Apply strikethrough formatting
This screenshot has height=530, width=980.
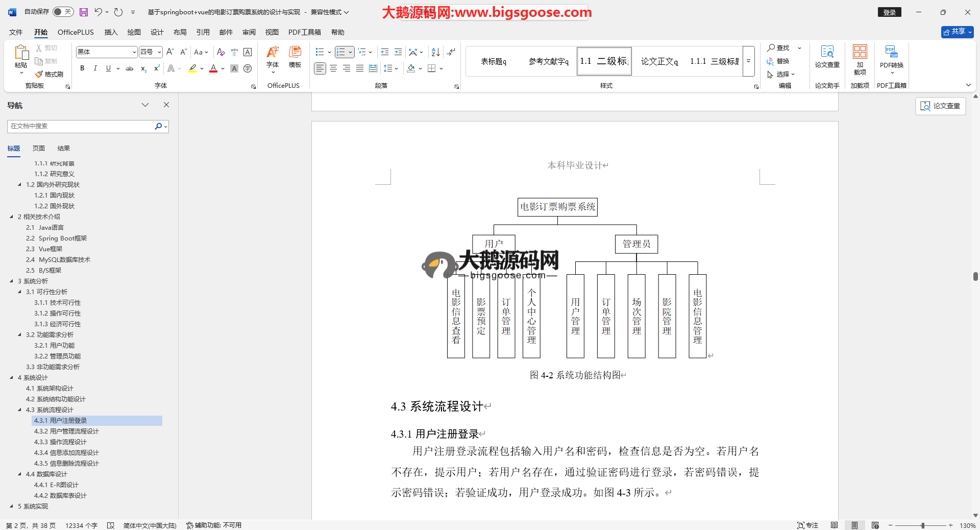pos(130,68)
